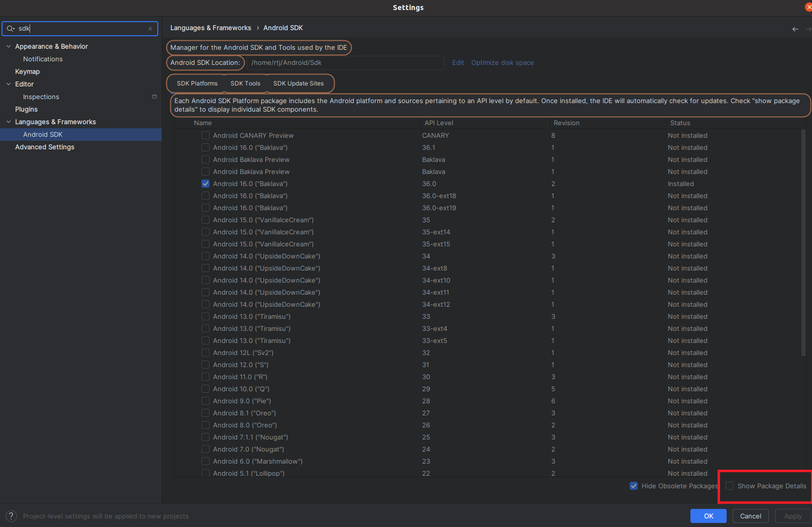Image resolution: width=812 pixels, height=527 pixels.
Task: Click the OK button
Action: [x=708, y=516]
